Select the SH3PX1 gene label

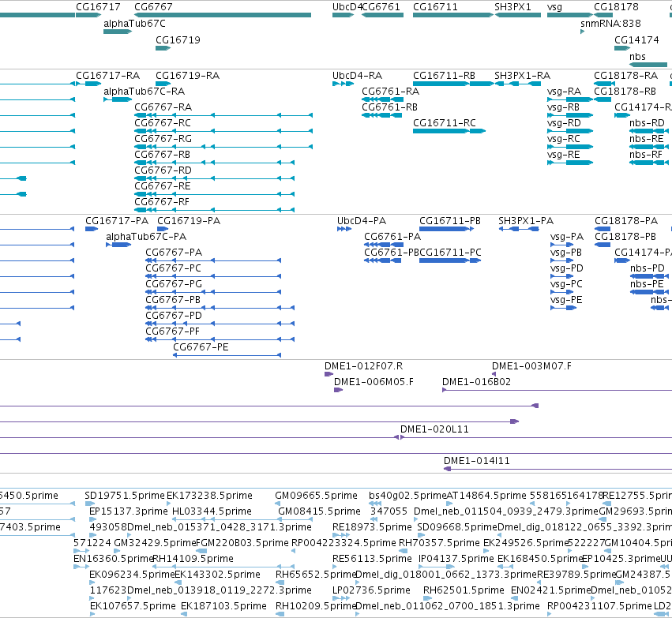[x=512, y=7]
